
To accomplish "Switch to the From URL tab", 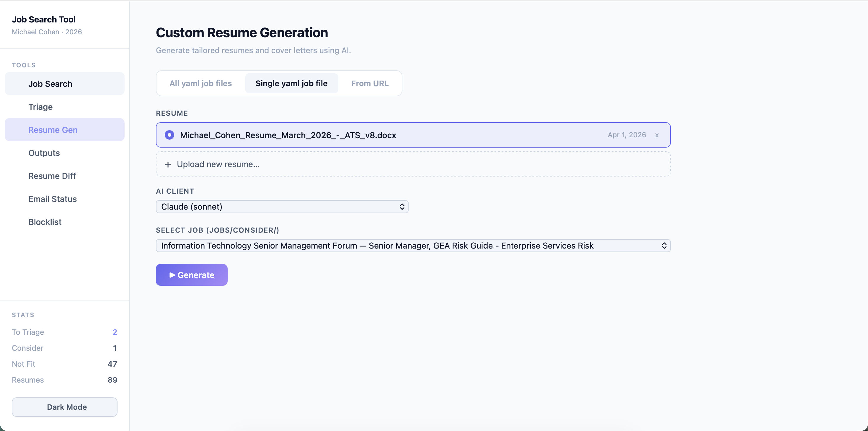I will point(370,83).
